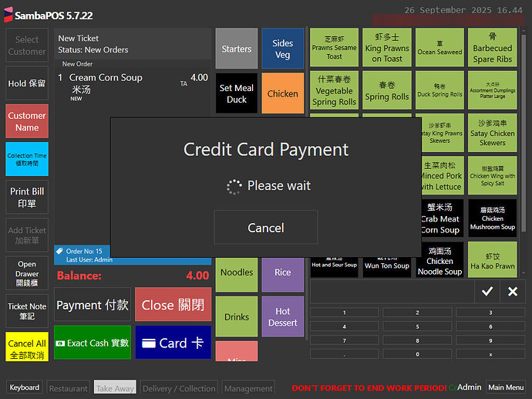Viewport: 532px width, 399px height.
Task: Go to Delivery / Collection tab
Action: pyautogui.click(x=178, y=388)
